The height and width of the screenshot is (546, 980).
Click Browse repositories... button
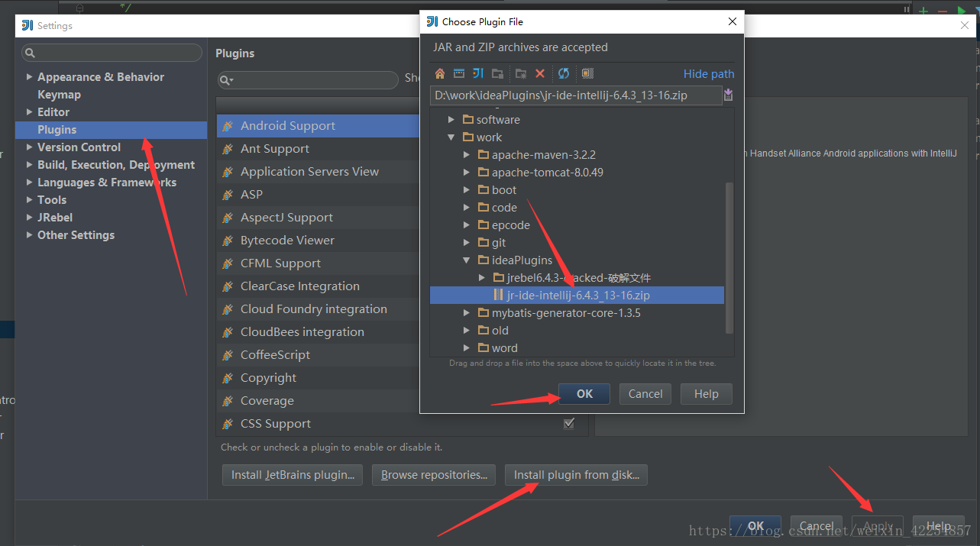coord(434,475)
